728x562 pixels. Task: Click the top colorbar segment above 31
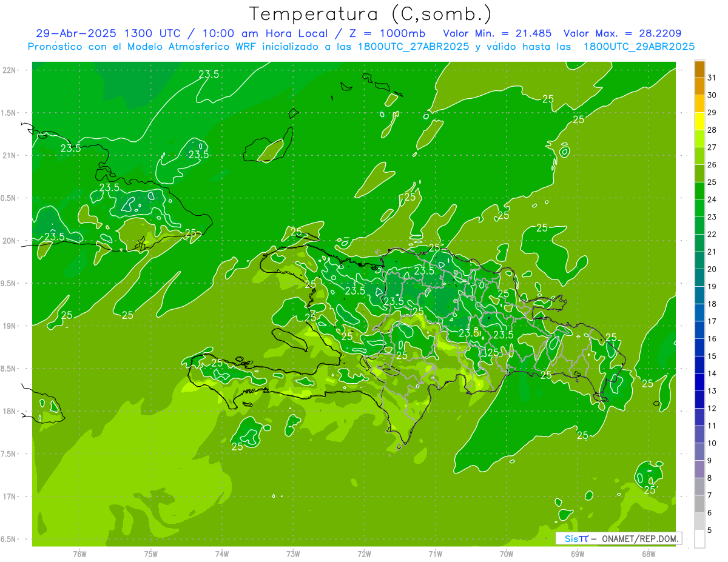click(699, 70)
